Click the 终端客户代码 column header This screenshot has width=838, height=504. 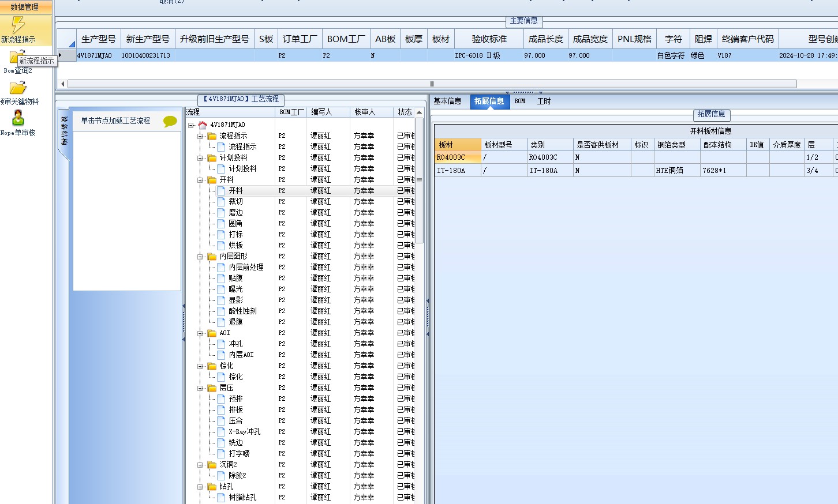coord(748,39)
